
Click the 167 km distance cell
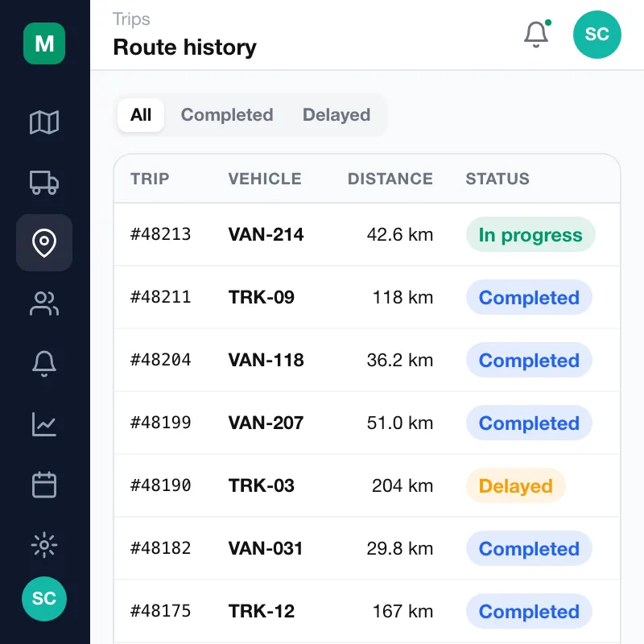403,612
